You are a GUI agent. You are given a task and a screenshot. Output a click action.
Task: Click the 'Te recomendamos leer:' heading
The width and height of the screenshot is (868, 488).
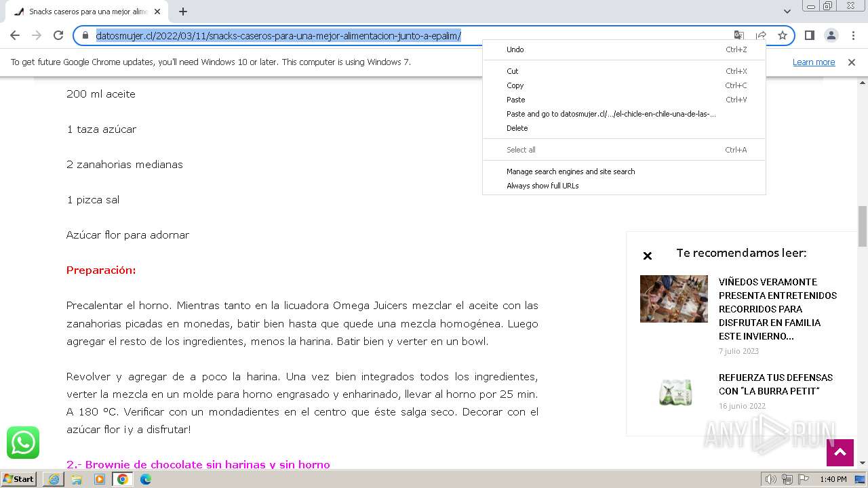click(741, 253)
